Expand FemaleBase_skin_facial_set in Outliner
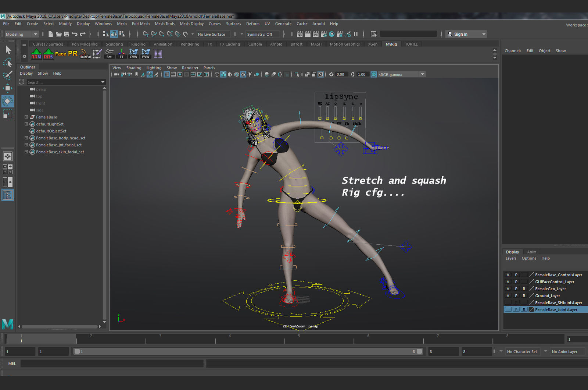The image size is (588, 390). point(26,152)
